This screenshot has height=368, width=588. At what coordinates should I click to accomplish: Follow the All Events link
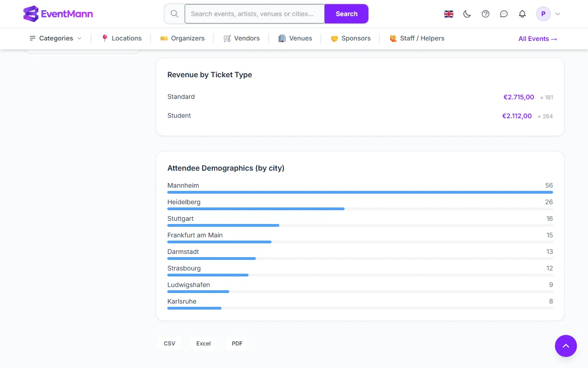tap(538, 39)
